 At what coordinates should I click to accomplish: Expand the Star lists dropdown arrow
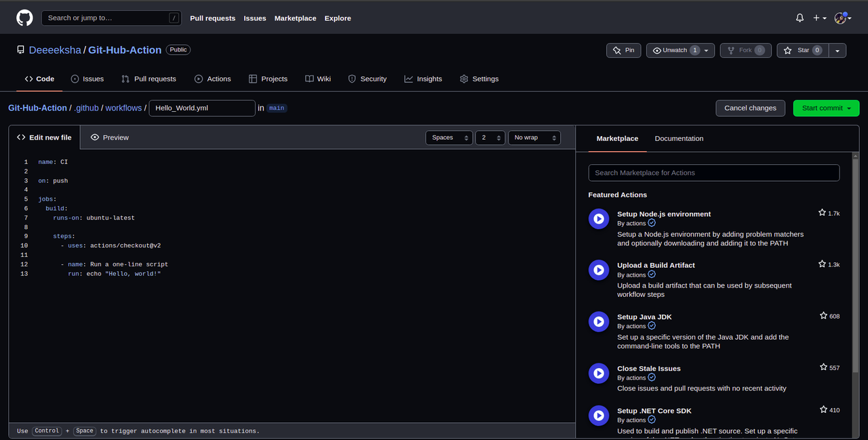838,50
